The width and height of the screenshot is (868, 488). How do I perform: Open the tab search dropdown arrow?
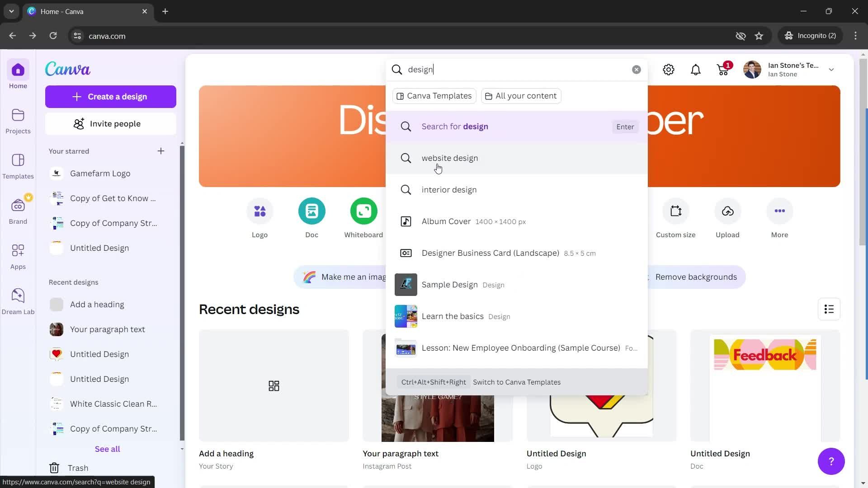point(11,11)
